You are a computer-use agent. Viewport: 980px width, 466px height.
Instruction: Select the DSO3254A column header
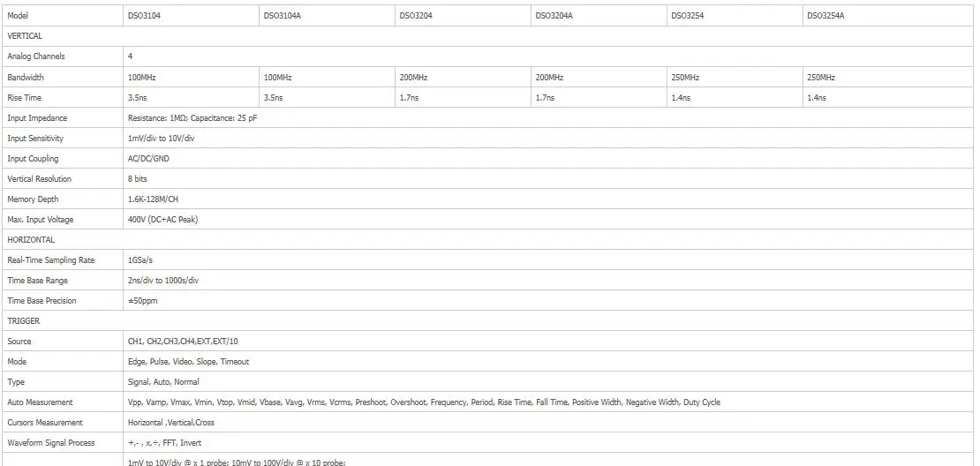click(x=888, y=16)
